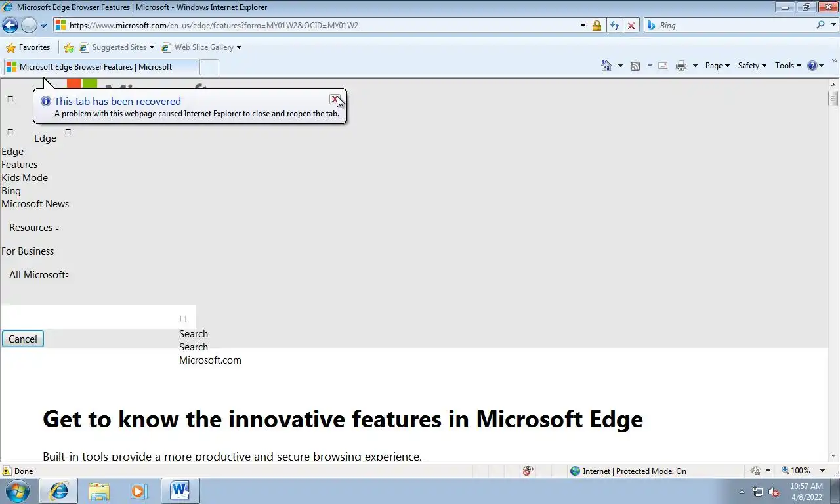
Task: Open the Page menu
Action: [x=717, y=66]
